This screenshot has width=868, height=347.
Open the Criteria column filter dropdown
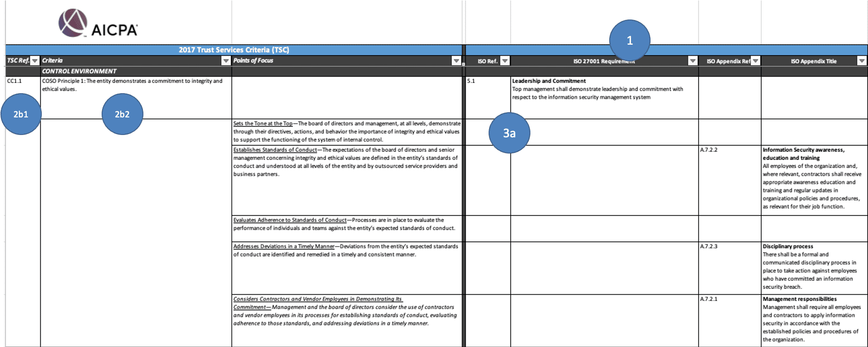[x=226, y=61]
